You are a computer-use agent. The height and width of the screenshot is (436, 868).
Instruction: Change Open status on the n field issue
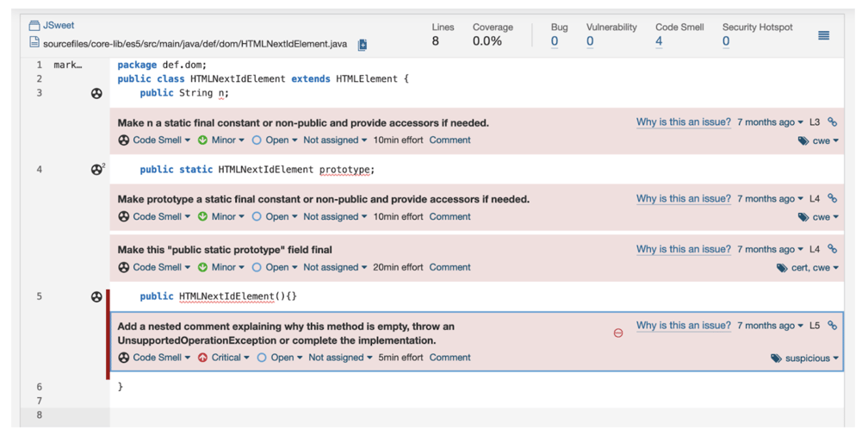[x=275, y=140]
